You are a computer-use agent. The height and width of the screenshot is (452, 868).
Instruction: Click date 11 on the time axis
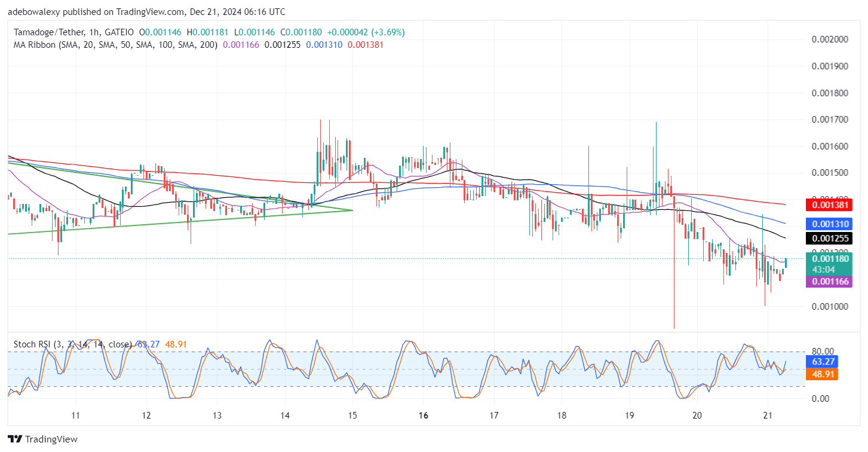[75, 415]
